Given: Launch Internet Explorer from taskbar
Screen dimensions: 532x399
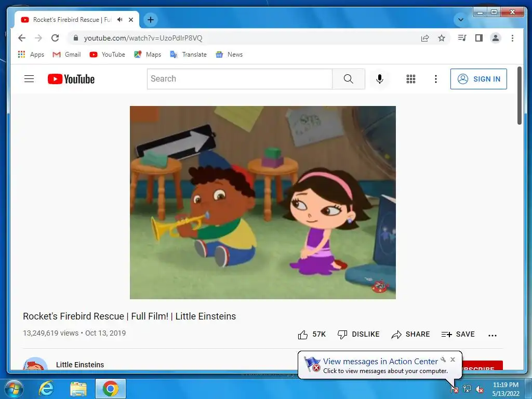Looking at the screenshot, I should [46, 389].
